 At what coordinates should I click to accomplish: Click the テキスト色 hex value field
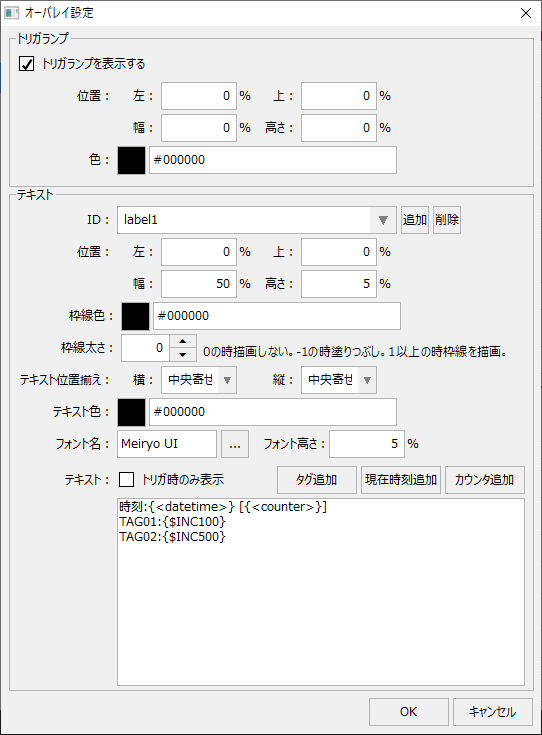273,412
